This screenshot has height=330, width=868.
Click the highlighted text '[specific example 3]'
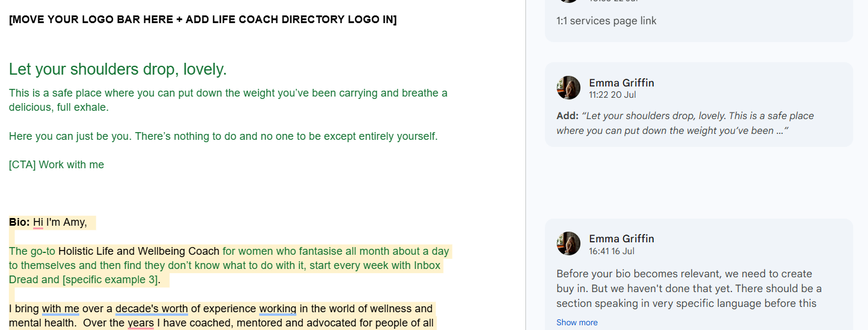point(109,280)
